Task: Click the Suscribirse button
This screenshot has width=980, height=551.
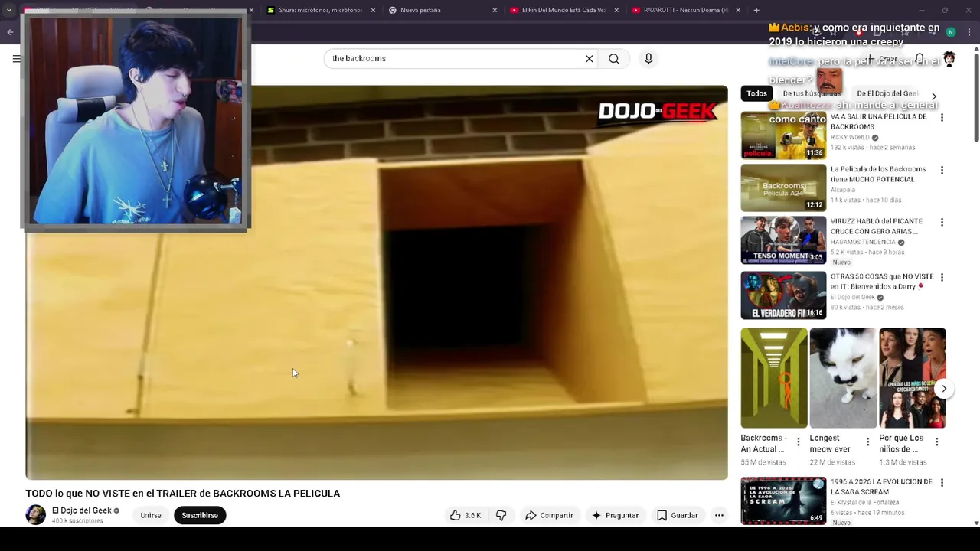Action: tap(200, 515)
